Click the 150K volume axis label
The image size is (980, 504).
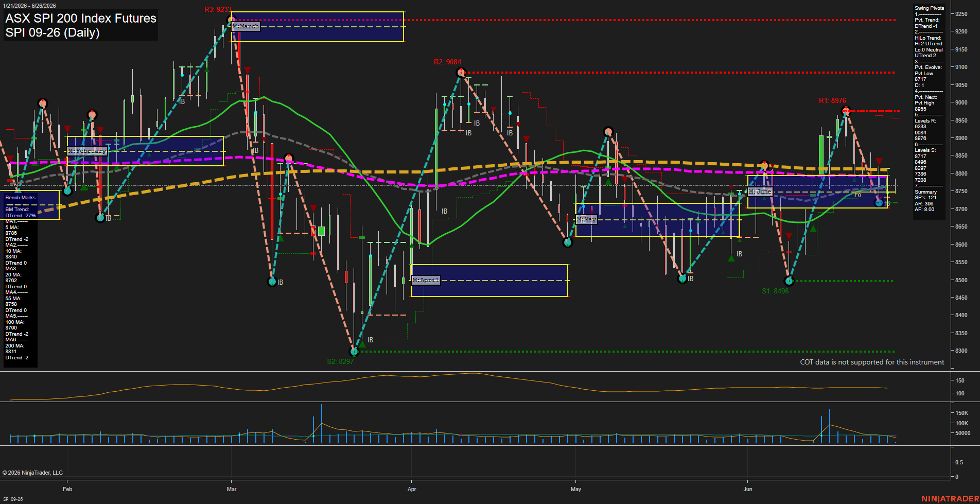962,413
